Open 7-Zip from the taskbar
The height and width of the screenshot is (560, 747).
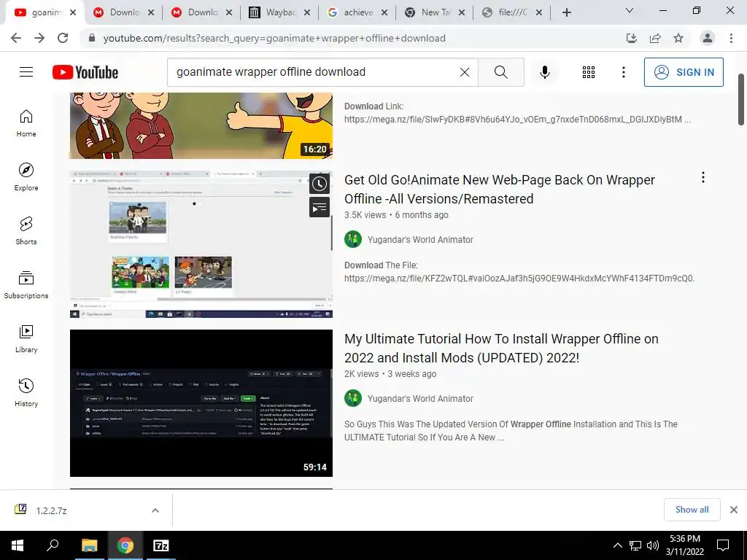pos(161,545)
